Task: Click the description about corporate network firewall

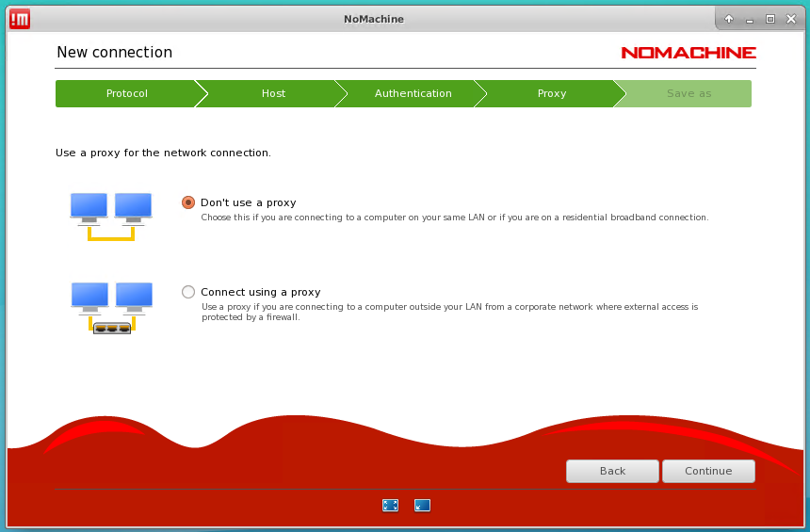Action: click(x=449, y=312)
